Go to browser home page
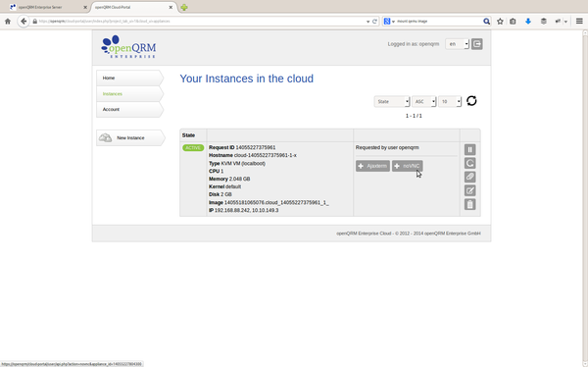 [x=8, y=22]
